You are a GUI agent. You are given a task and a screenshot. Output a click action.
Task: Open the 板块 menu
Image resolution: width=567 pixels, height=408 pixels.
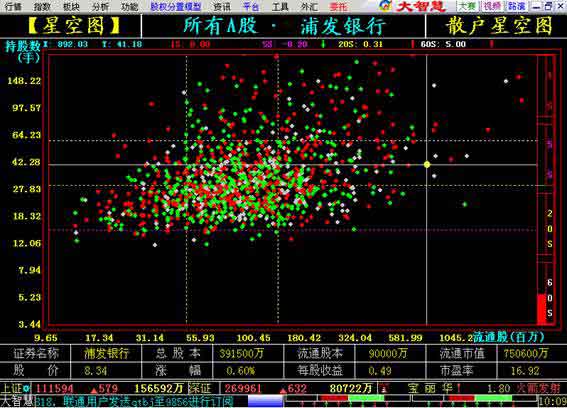[71, 6]
